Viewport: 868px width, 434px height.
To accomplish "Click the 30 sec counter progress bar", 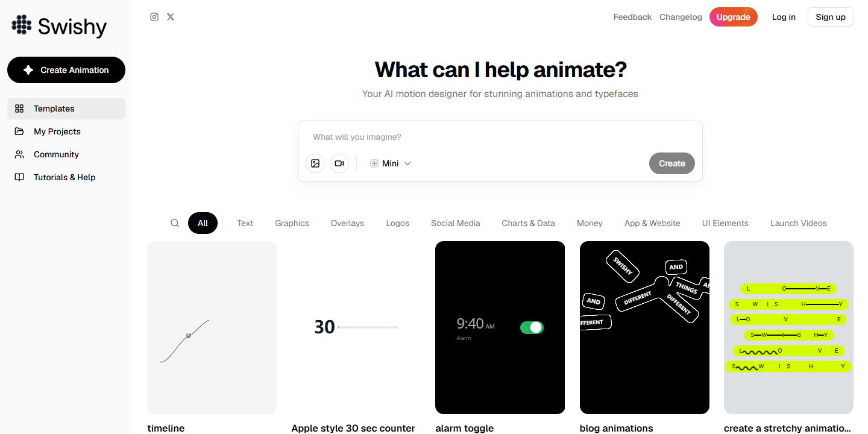I will (x=369, y=327).
